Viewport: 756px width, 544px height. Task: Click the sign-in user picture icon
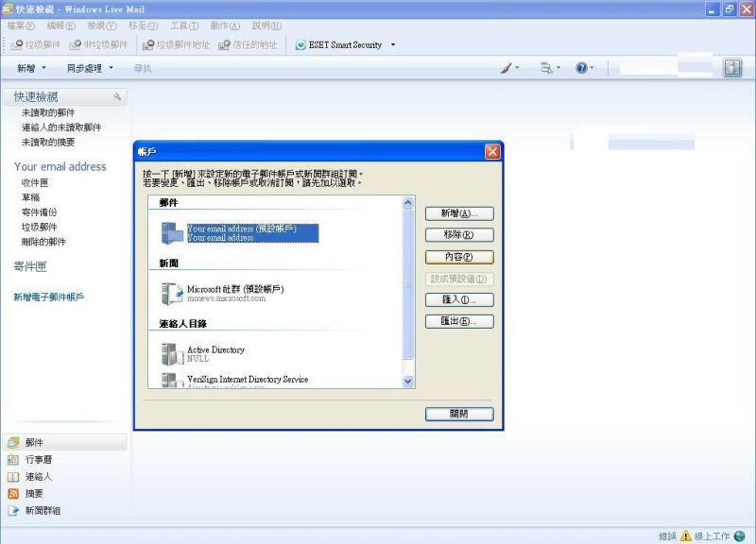(x=732, y=67)
